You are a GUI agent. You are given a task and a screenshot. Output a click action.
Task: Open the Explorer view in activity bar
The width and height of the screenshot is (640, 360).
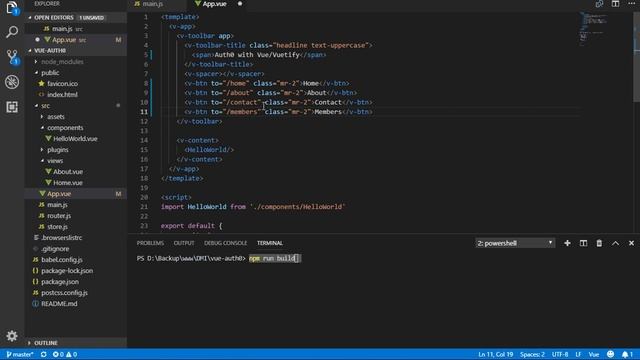pos(12,7)
